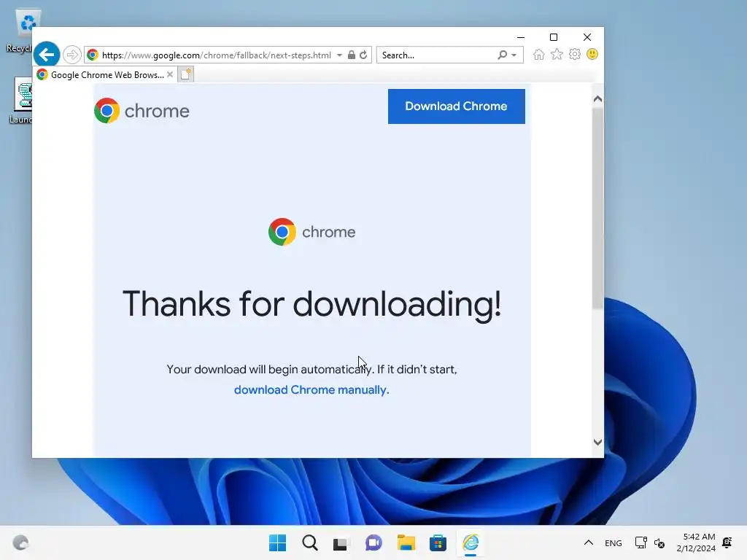Click the Chrome favicon in the address bar
Screen dimensions: 747x560
(x=93, y=55)
